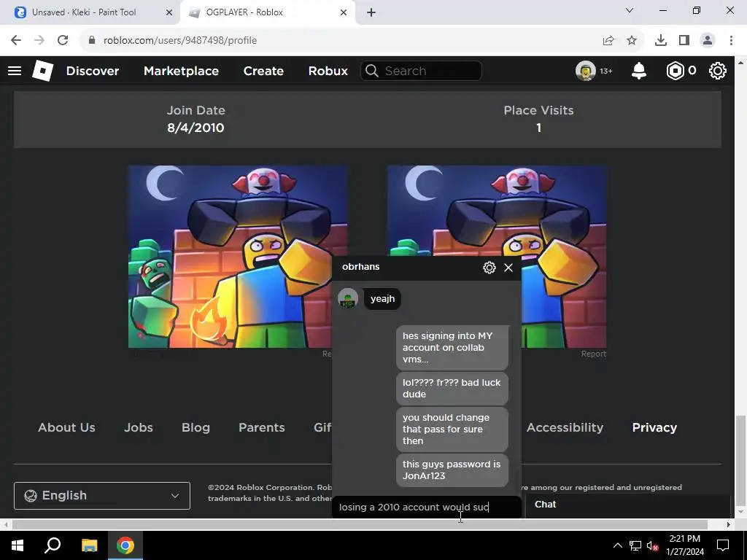Open Roblox settings gear in navbar
Image resolution: width=747 pixels, height=560 pixels.
click(x=718, y=71)
